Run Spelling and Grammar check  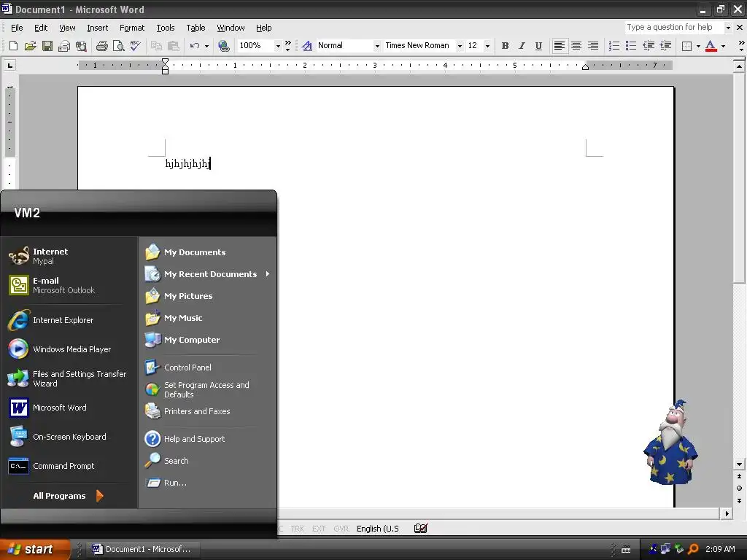coord(135,46)
